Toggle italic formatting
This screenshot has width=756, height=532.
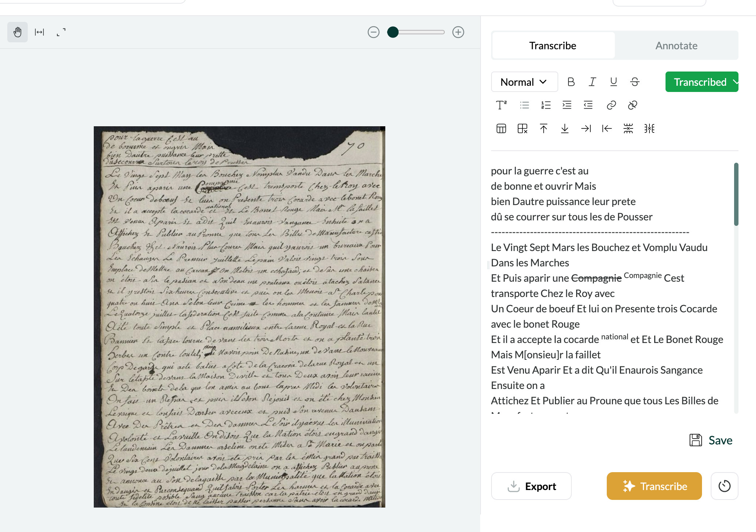[x=592, y=82]
